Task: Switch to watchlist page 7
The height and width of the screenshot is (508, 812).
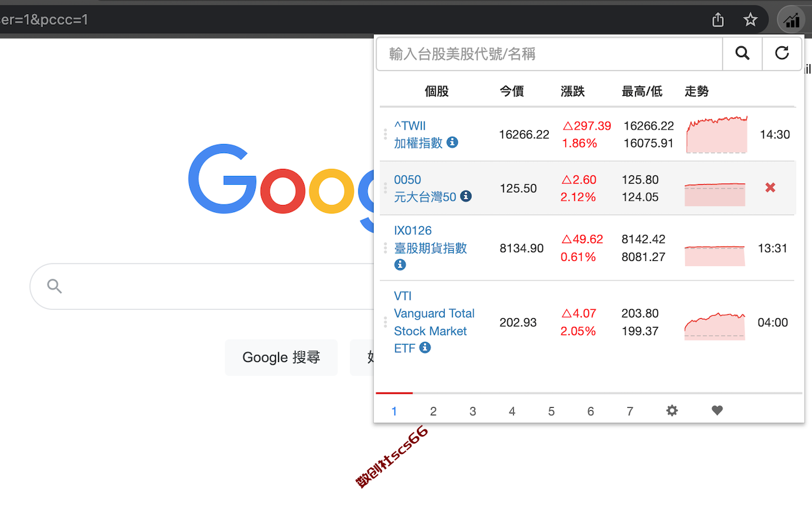Action: pos(630,411)
